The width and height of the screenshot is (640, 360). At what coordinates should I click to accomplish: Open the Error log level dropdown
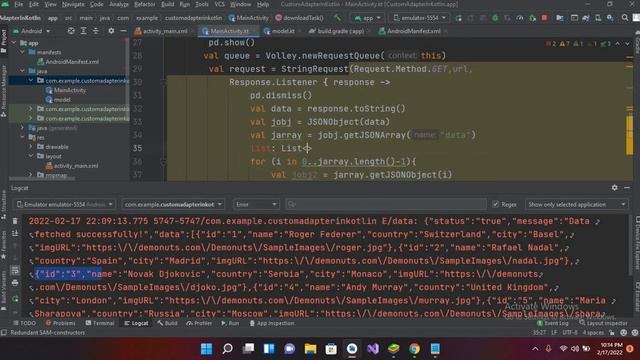coord(256,204)
